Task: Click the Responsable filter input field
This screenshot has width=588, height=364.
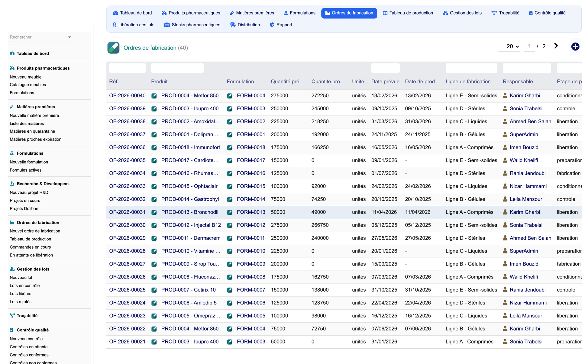Action: (x=527, y=68)
